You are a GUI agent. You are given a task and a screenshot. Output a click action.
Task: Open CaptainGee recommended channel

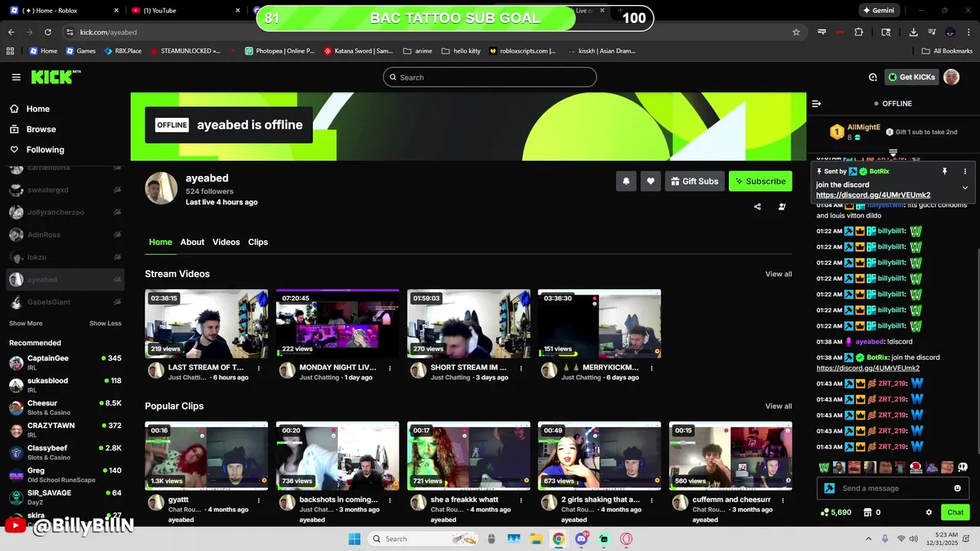tap(65, 362)
